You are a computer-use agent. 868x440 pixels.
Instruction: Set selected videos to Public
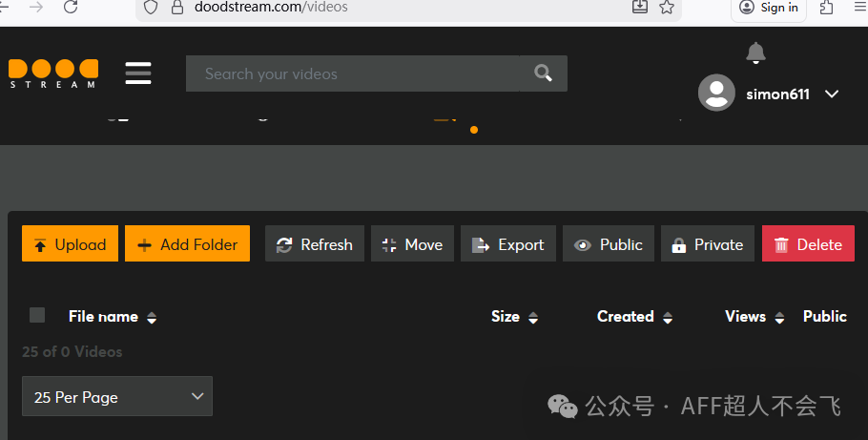tap(609, 243)
